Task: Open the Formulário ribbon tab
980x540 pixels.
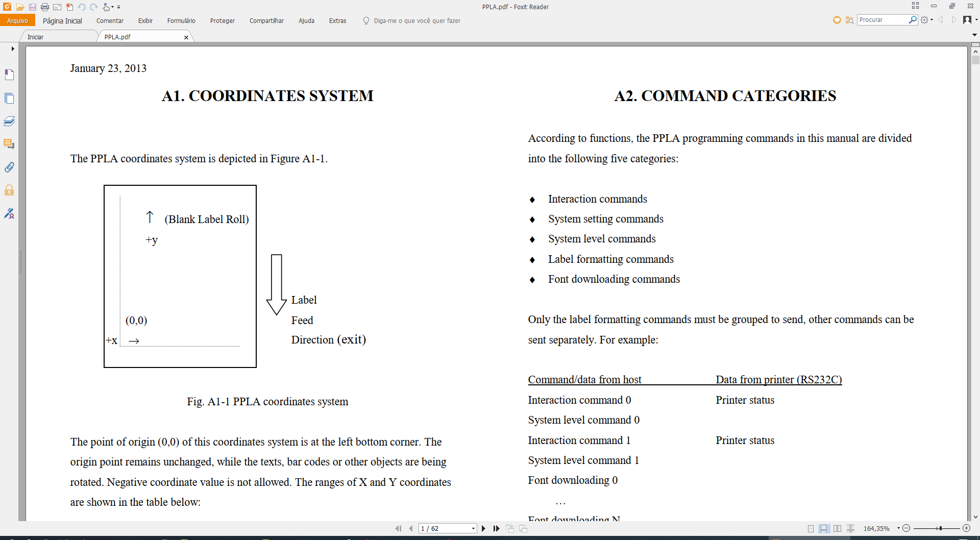Action: [x=181, y=20]
